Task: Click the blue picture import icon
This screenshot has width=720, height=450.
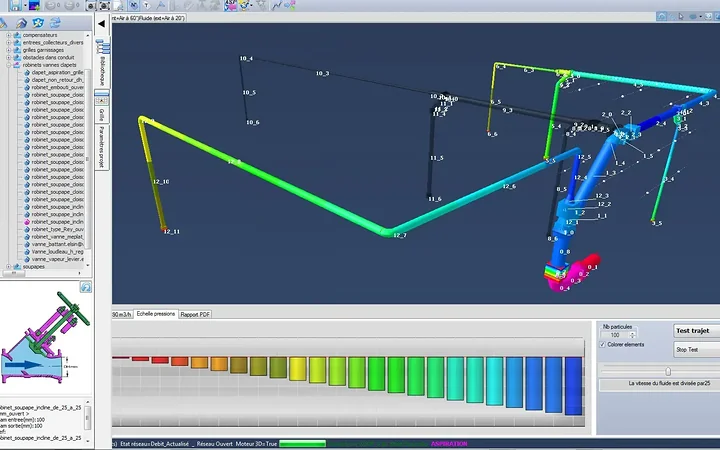Action: coord(34,6)
